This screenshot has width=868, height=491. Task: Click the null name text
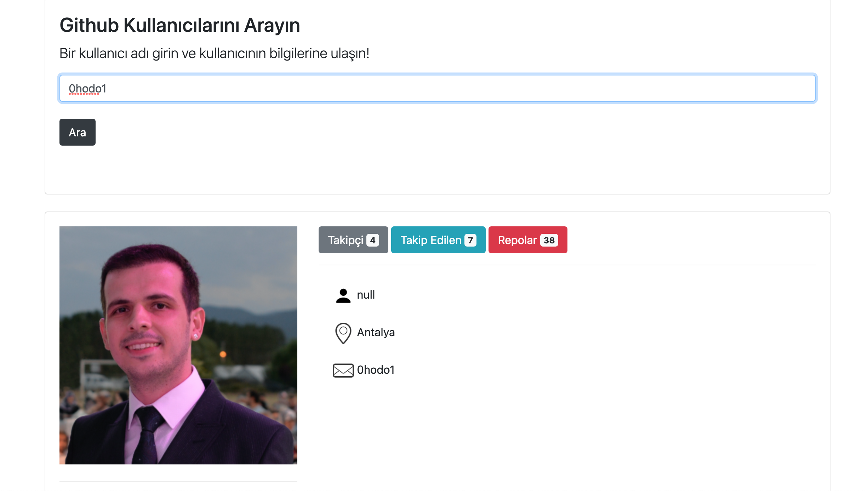click(366, 295)
